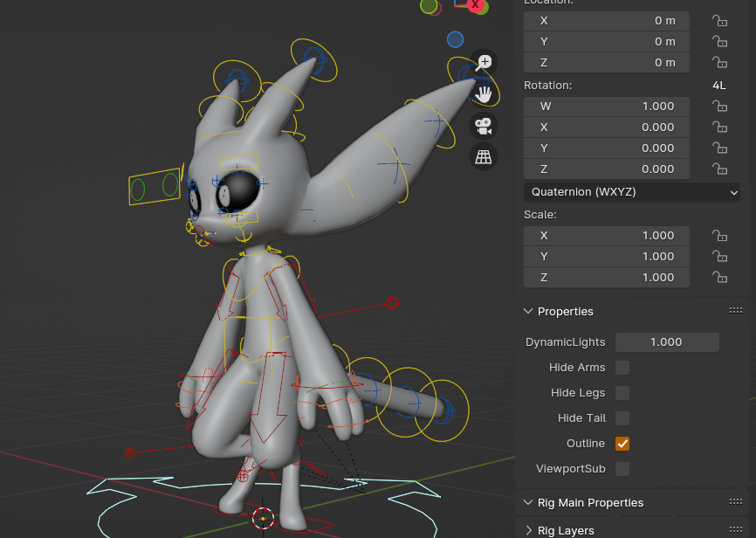Click the red X axis gizmo ball
Screen dimensions: 756x538
pyautogui.click(x=475, y=5)
